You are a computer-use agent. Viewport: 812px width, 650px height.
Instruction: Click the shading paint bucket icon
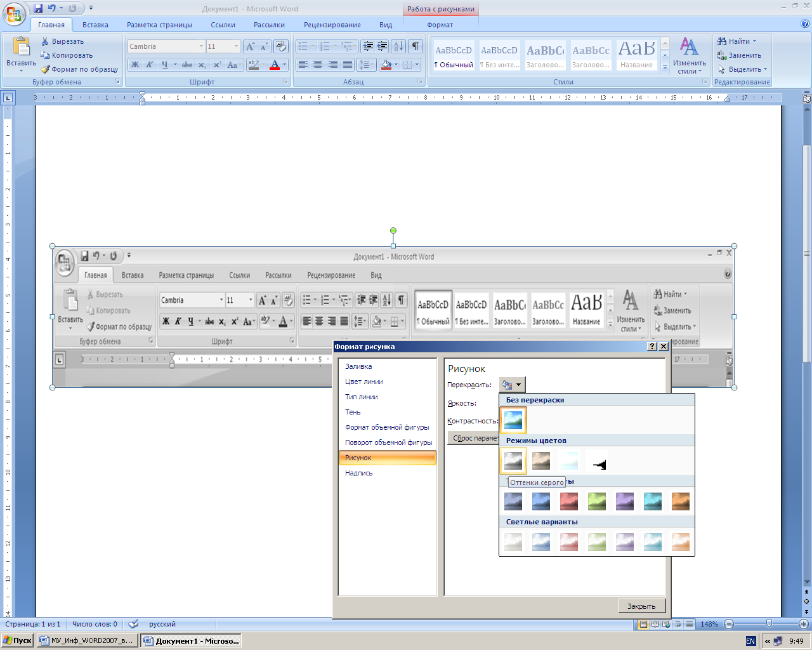click(386, 65)
